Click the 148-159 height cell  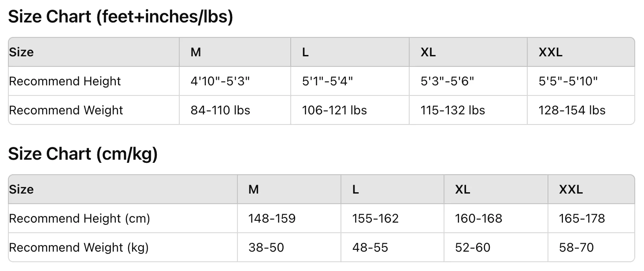coord(272,219)
